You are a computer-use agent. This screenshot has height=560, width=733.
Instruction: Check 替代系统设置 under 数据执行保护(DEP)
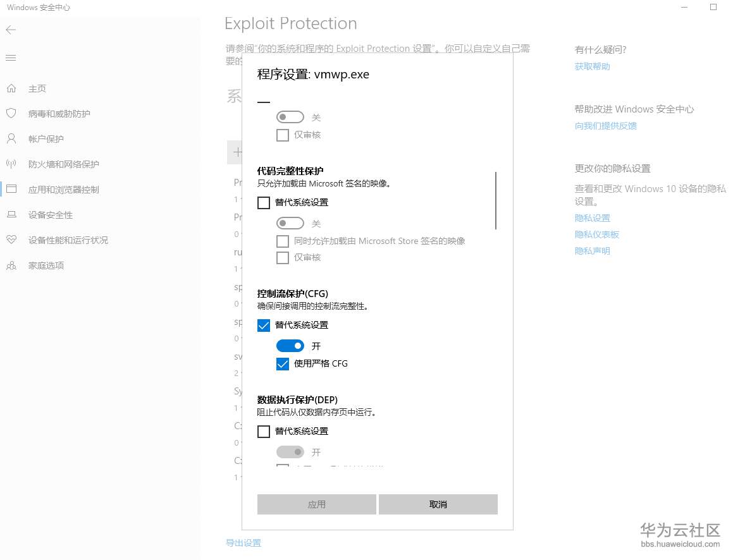pyautogui.click(x=264, y=432)
